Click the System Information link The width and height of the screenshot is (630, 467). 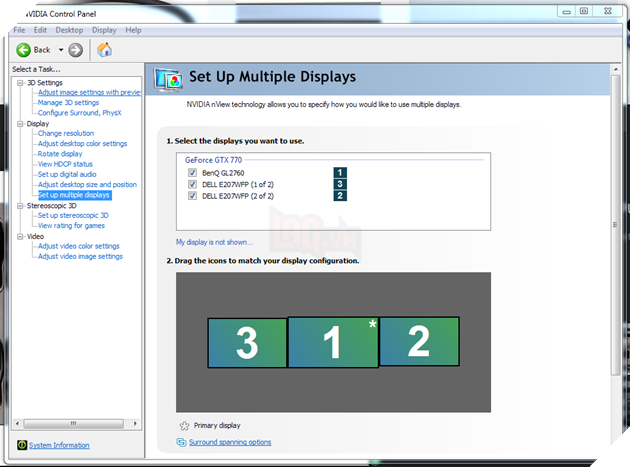59,445
